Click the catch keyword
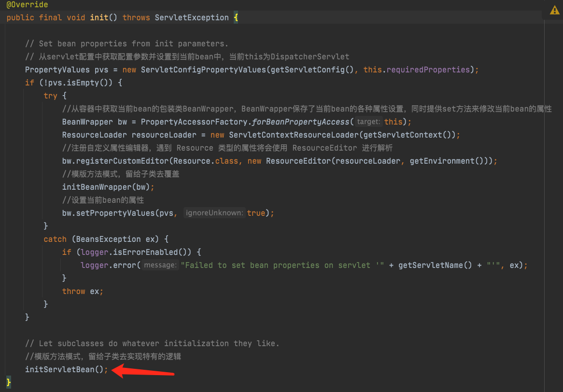This screenshot has width=563, height=392. (56, 239)
